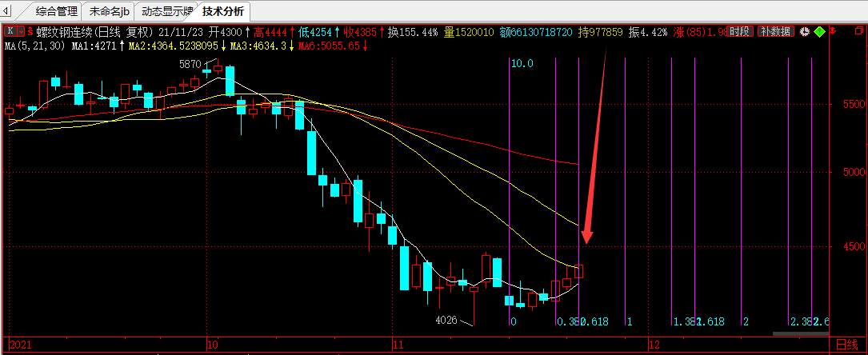868x355 pixels.
Task: Click the 10 month marker on time axis
Action: [x=212, y=344]
